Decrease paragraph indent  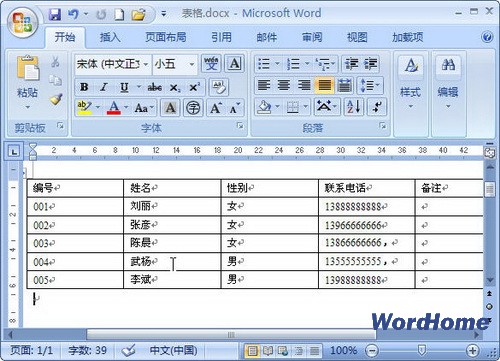[351, 64]
